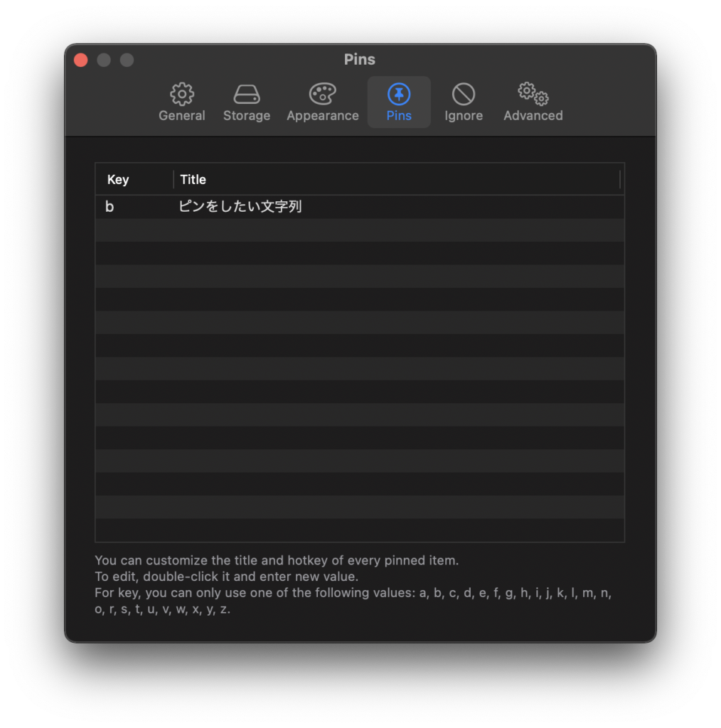Switch to the General tab label

pos(182,116)
